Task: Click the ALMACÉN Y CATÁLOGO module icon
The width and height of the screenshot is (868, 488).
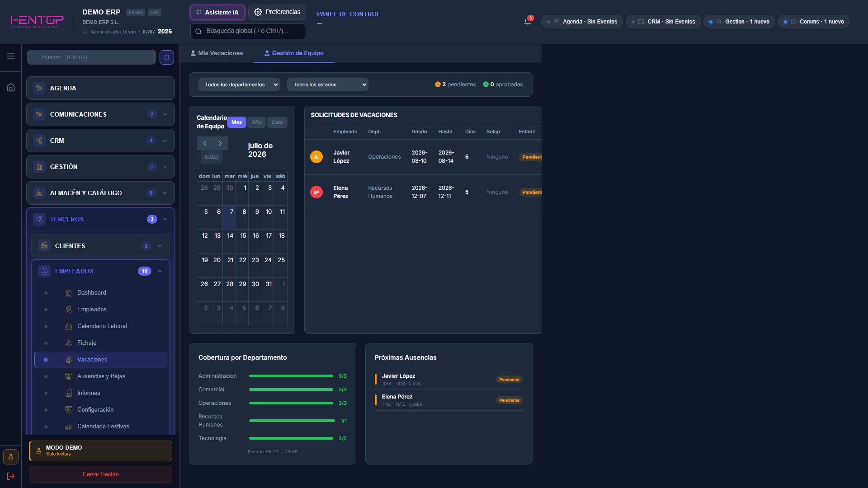Action: 39,193
